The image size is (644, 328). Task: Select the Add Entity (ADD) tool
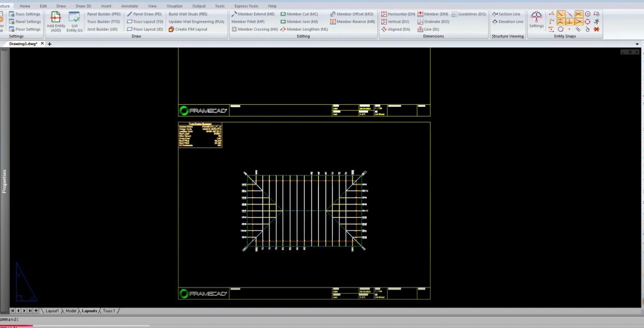coord(55,20)
